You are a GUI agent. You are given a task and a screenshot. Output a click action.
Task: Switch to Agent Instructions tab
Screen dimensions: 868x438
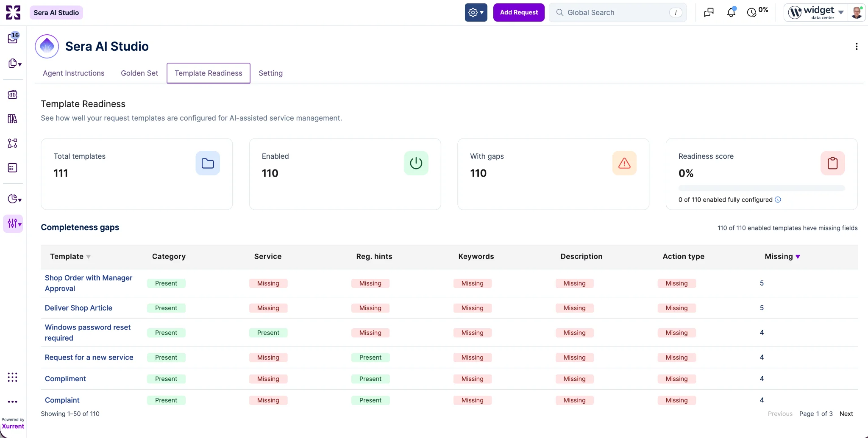(x=74, y=73)
